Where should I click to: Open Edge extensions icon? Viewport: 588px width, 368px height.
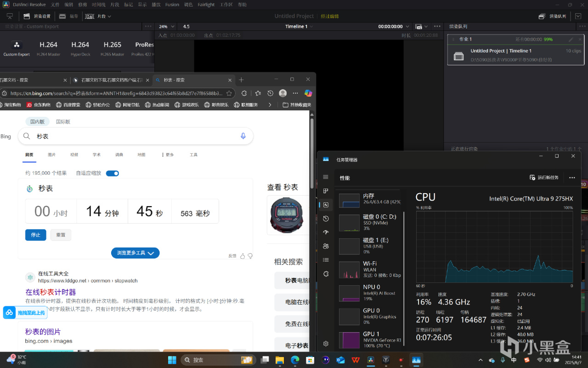[x=244, y=93]
